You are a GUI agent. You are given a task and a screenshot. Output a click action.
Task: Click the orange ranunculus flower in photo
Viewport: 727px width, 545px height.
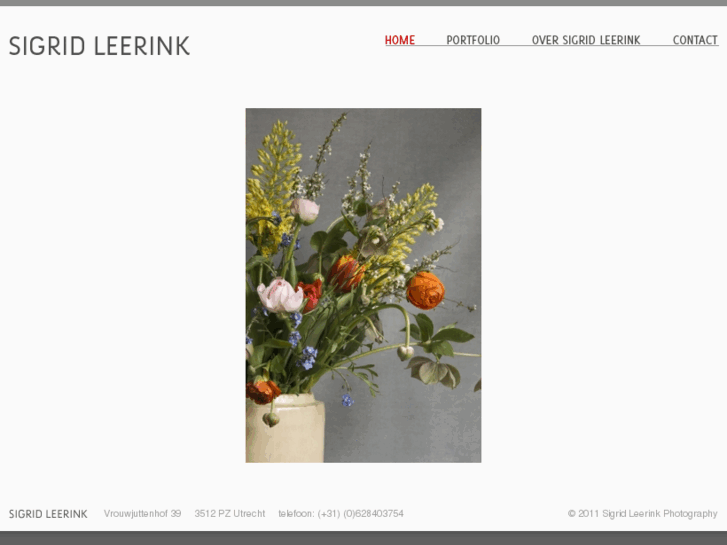pos(425,290)
